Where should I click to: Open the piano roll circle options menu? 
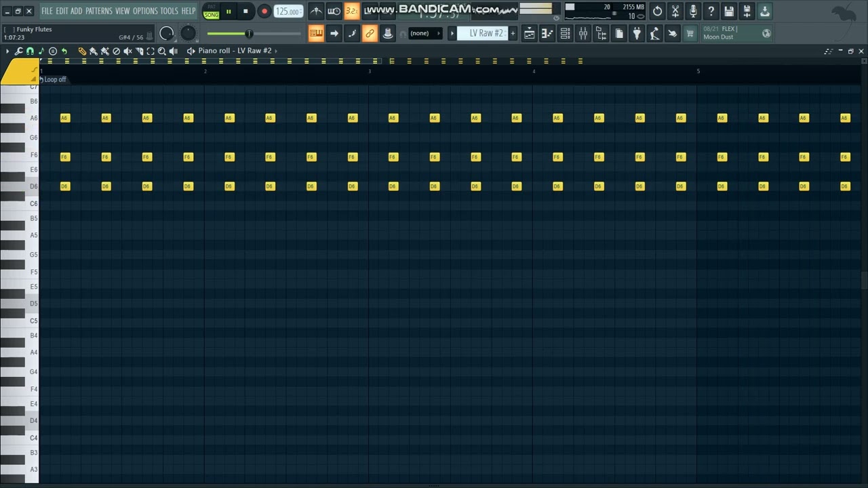click(x=53, y=51)
